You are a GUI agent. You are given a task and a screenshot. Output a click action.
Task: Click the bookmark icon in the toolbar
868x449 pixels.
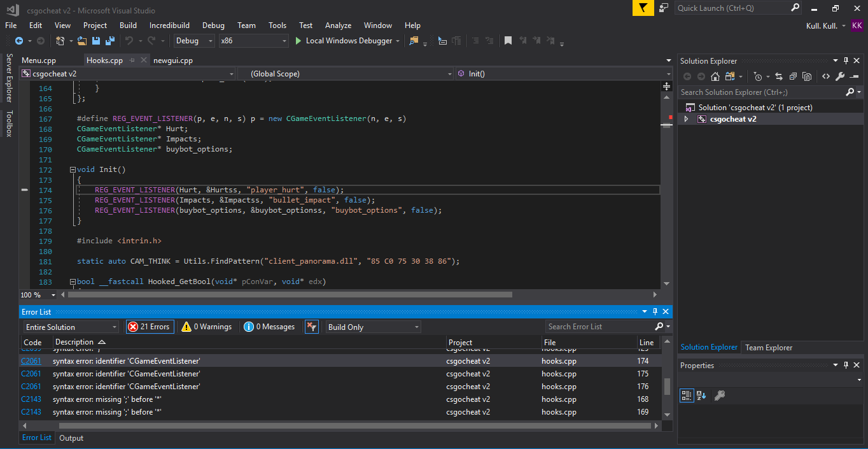pos(508,41)
